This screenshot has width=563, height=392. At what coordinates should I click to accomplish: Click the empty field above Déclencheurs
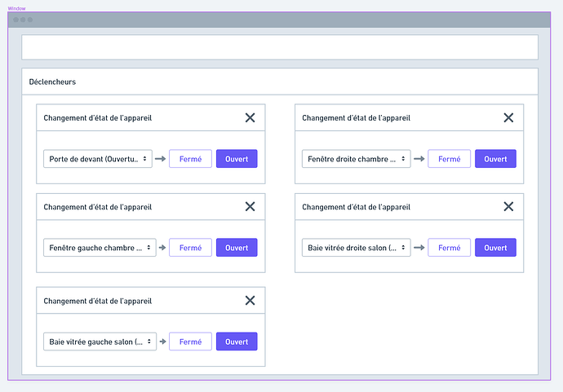[280, 47]
